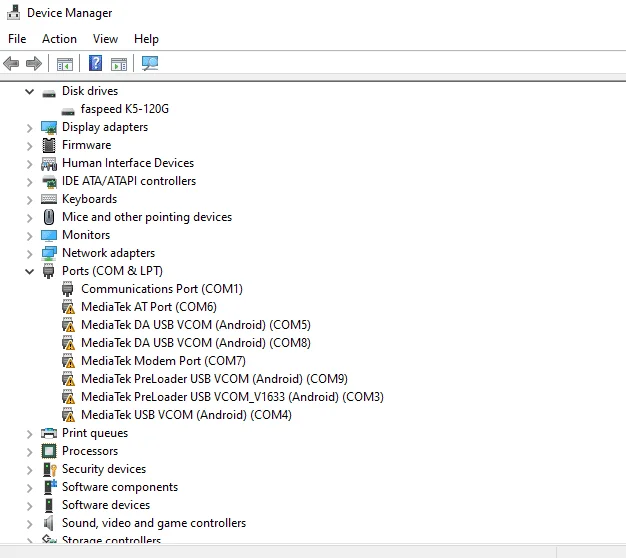Image resolution: width=626 pixels, height=558 pixels.
Task: Click the Mice and other pointing devices icon
Action: point(49,217)
